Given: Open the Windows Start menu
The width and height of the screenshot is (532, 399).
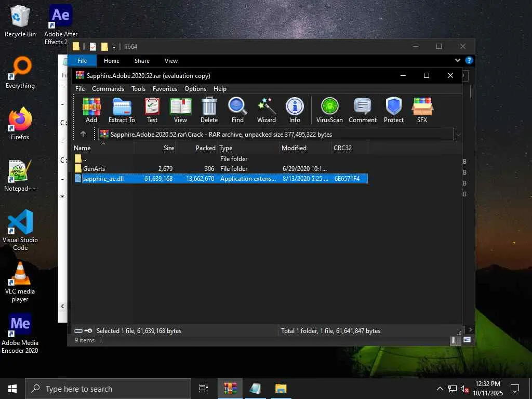Looking at the screenshot, I should click(x=12, y=389).
